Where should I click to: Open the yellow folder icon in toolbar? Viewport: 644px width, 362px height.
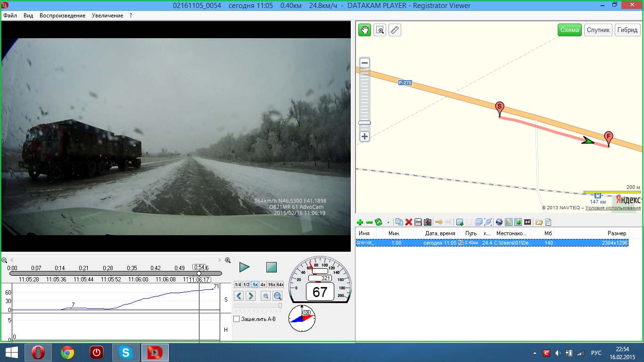click(538, 222)
